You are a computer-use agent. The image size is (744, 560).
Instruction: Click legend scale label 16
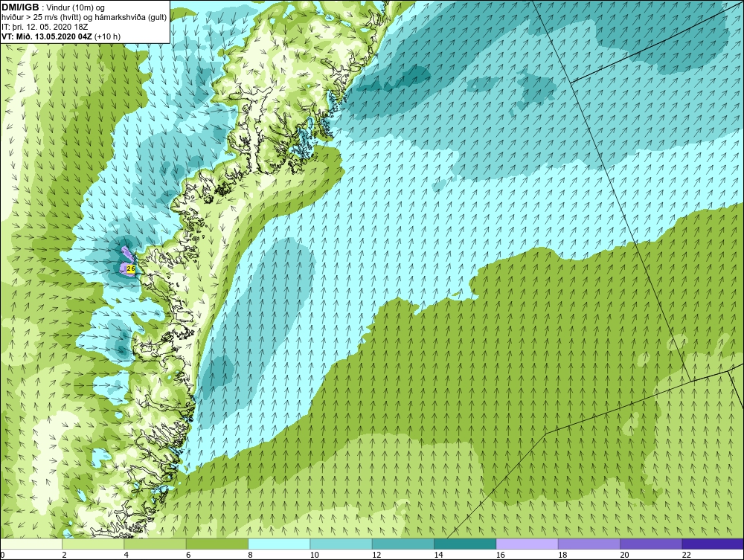tap(500, 556)
